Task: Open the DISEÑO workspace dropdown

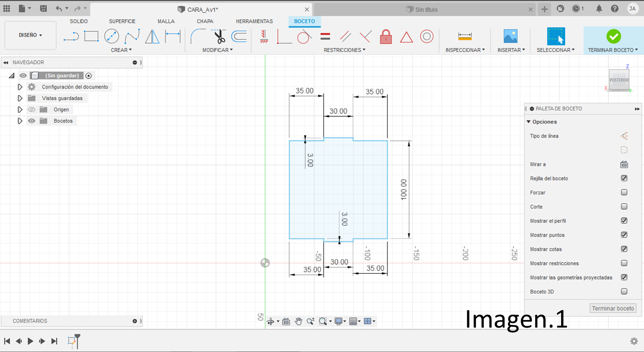Action: pyautogui.click(x=30, y=35)
